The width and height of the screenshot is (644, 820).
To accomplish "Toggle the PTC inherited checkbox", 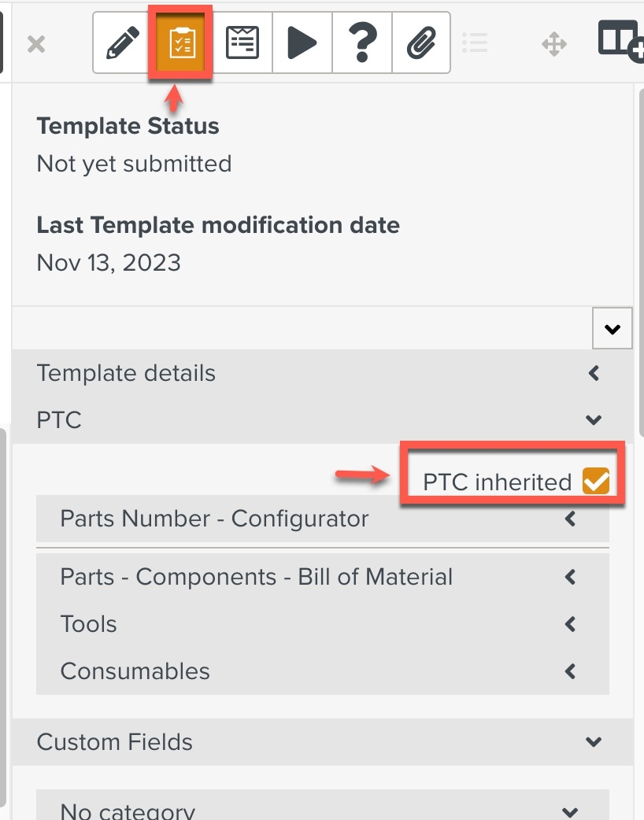I will coord(596,480).
